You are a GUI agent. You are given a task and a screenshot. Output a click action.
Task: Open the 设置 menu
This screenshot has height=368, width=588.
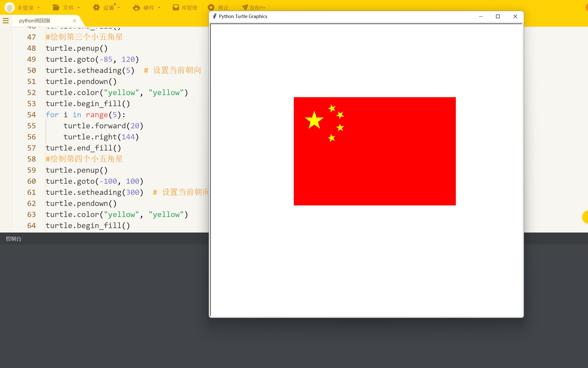click(x=108, y=8)
